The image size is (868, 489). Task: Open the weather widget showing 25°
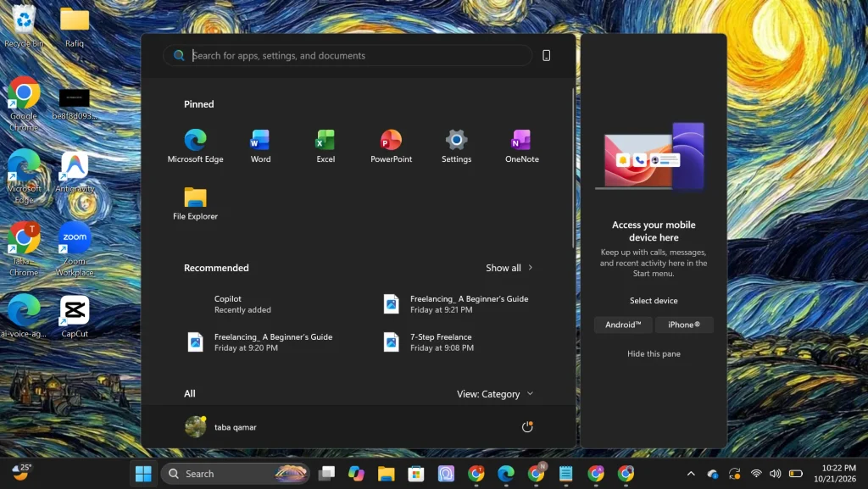coord(21,472)
